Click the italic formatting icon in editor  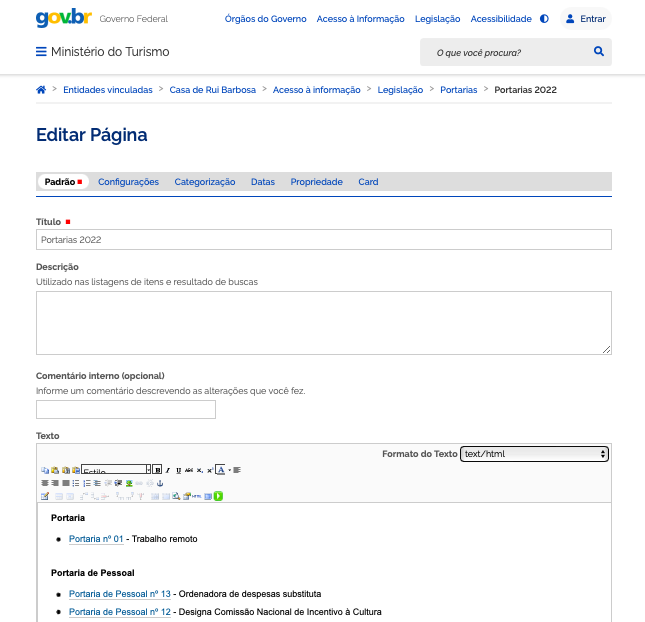click(168, 469)
